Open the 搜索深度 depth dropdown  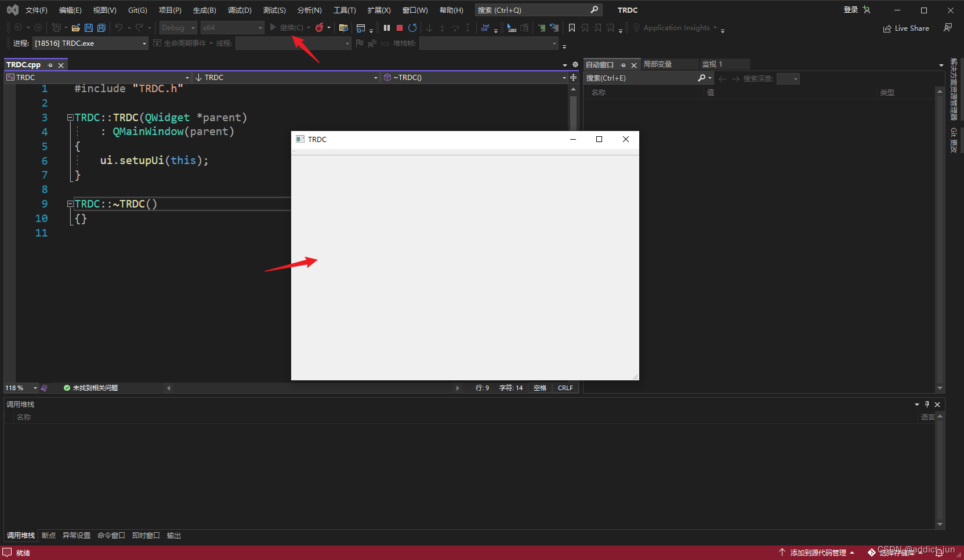(788, 79)
